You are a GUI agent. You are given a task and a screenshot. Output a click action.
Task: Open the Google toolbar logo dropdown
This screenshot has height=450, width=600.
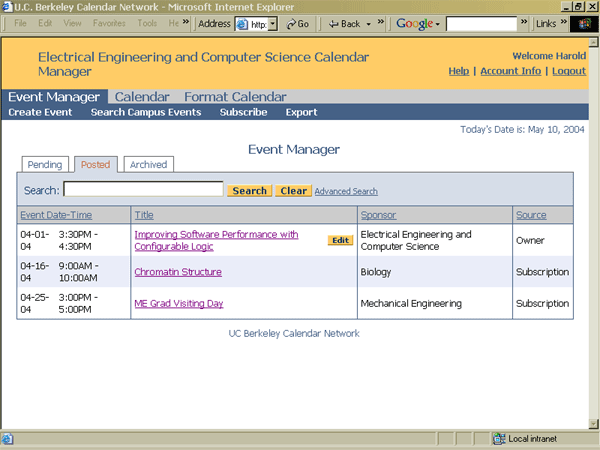point(418,24)
